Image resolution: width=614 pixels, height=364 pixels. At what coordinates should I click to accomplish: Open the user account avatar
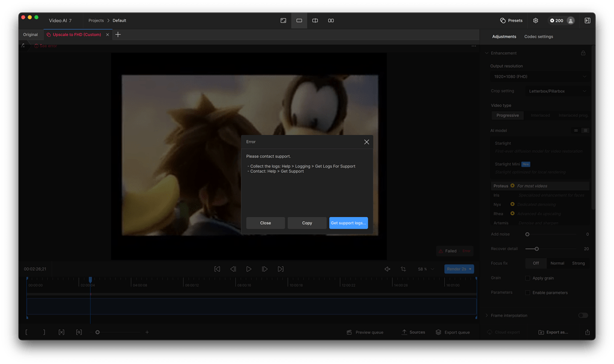(571, 21)
